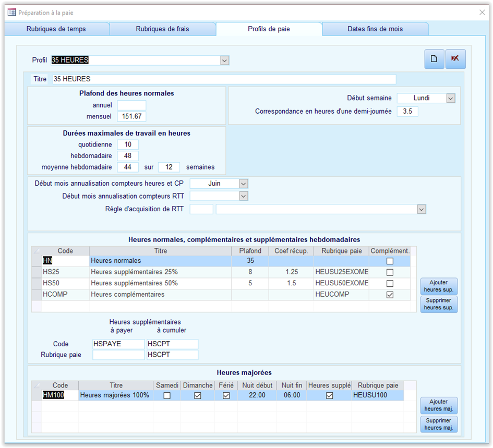This screenshot has width=493, height=448.
Task: Open the Profil dropdown list
Action: 224,60
